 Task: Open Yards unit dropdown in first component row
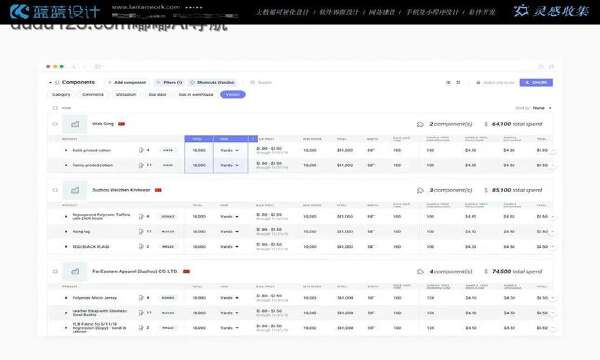click(230, 150)
